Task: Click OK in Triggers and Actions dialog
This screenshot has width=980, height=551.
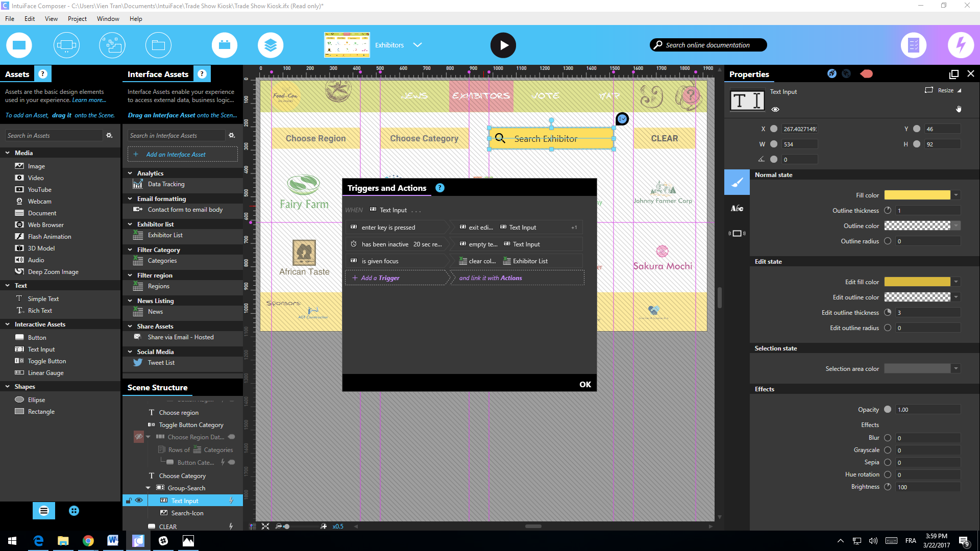Action: (585, 384)
